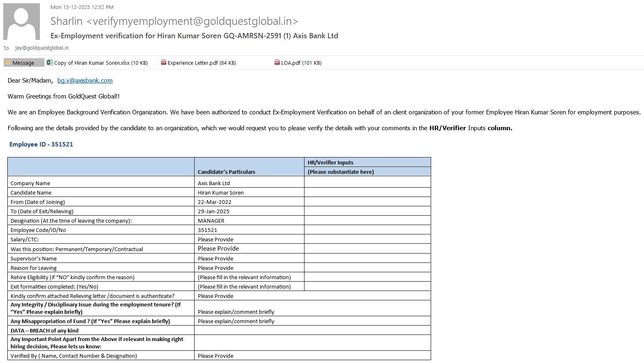Click the envelope icon on Message tab
This screenshot has height=363, width=644.
coord(8,63)
